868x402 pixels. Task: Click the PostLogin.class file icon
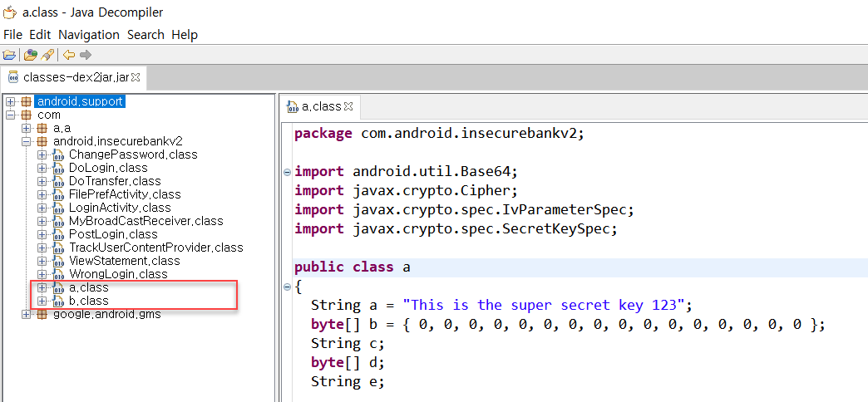coord(57,234)
